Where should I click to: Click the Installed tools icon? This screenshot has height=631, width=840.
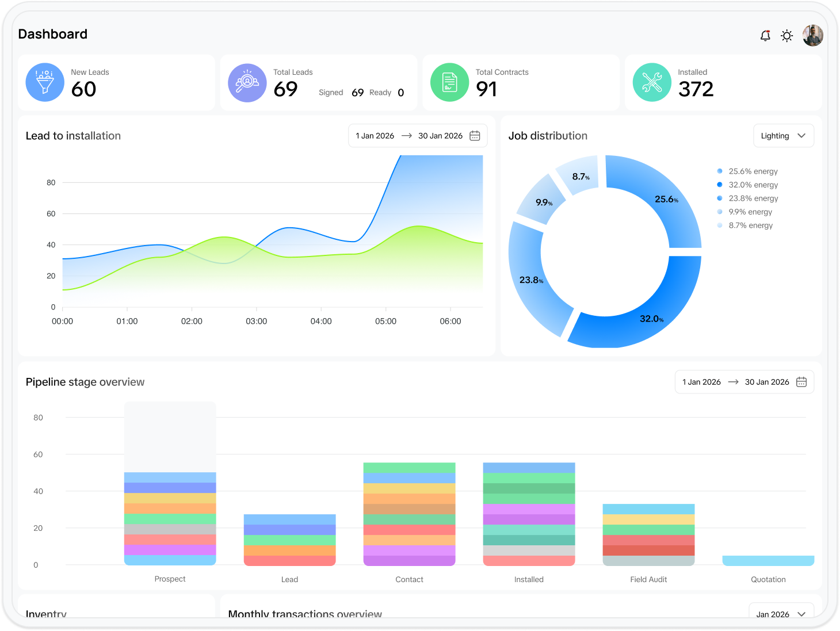pyautogui.click(x=652, y=82)
